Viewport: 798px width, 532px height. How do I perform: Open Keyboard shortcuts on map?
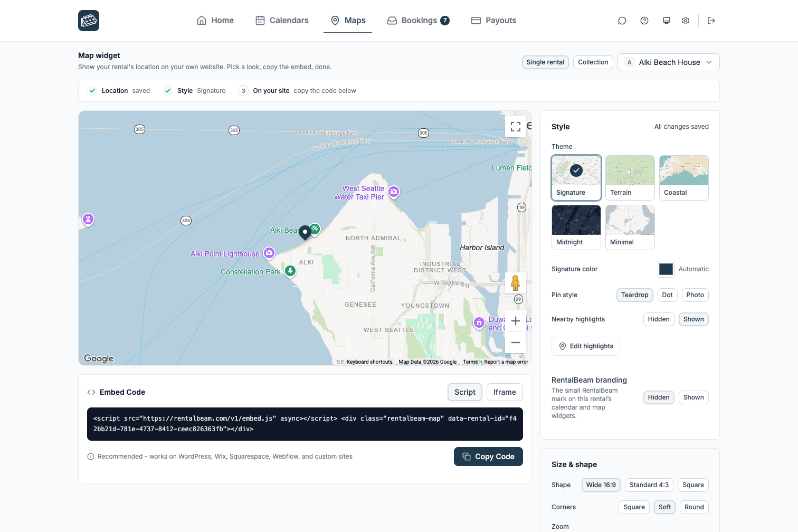coord(369,362)
